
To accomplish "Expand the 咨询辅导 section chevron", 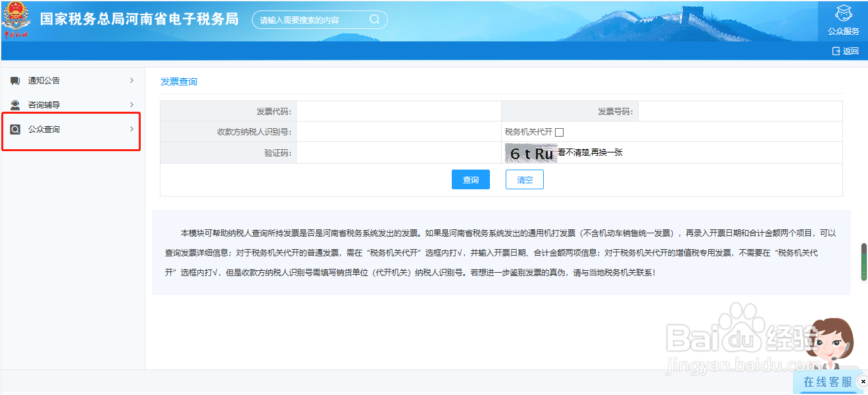I will tap(130, 105).
